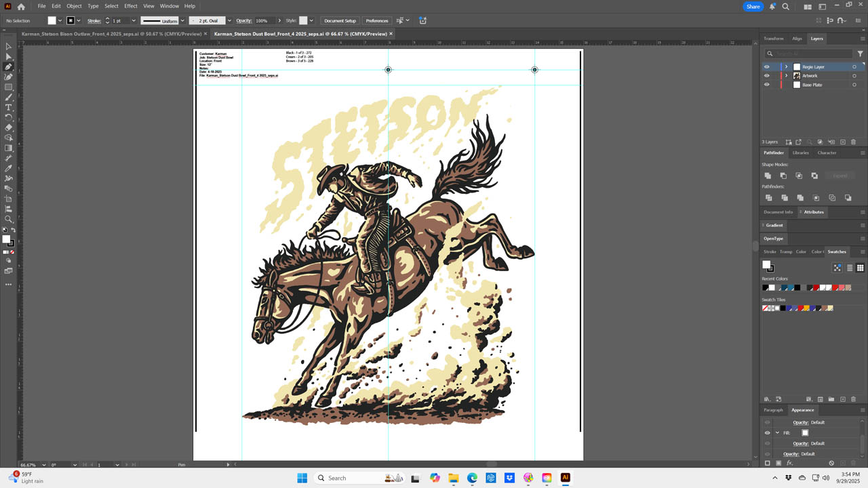Delete selection with Layers trash icon
The image size is (868, 488).
(853, 142)
